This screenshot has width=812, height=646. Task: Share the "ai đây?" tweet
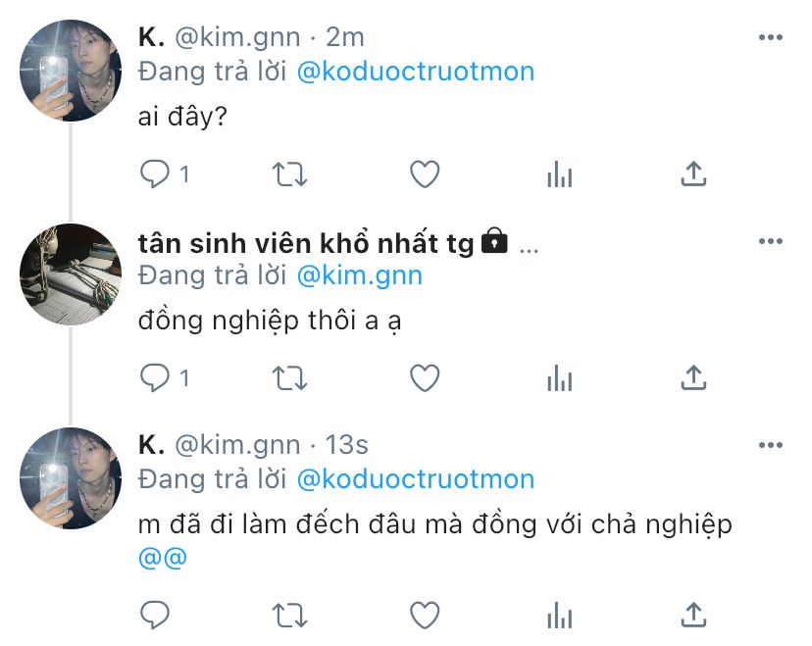(693, 174)
